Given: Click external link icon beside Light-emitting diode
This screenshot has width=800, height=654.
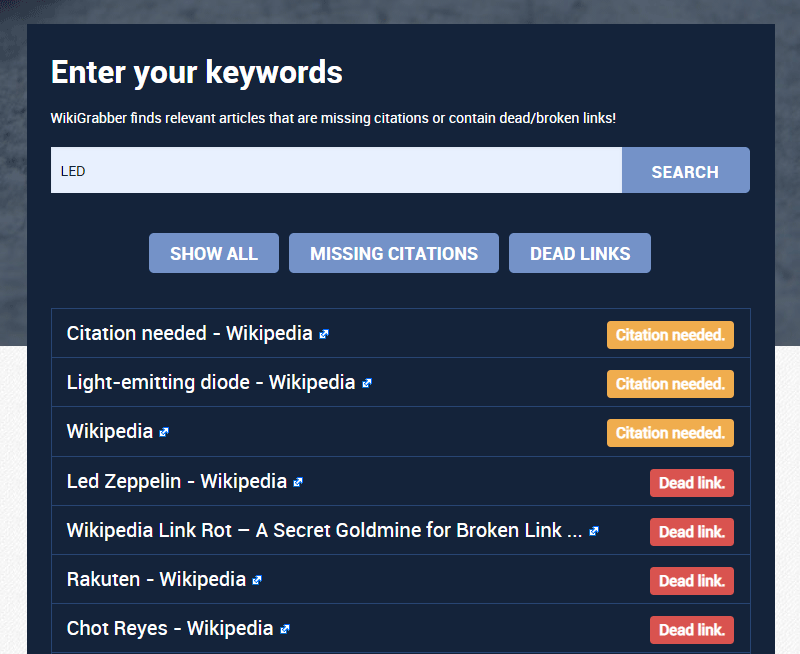Looking at the screenshot, I should point(367,383).
